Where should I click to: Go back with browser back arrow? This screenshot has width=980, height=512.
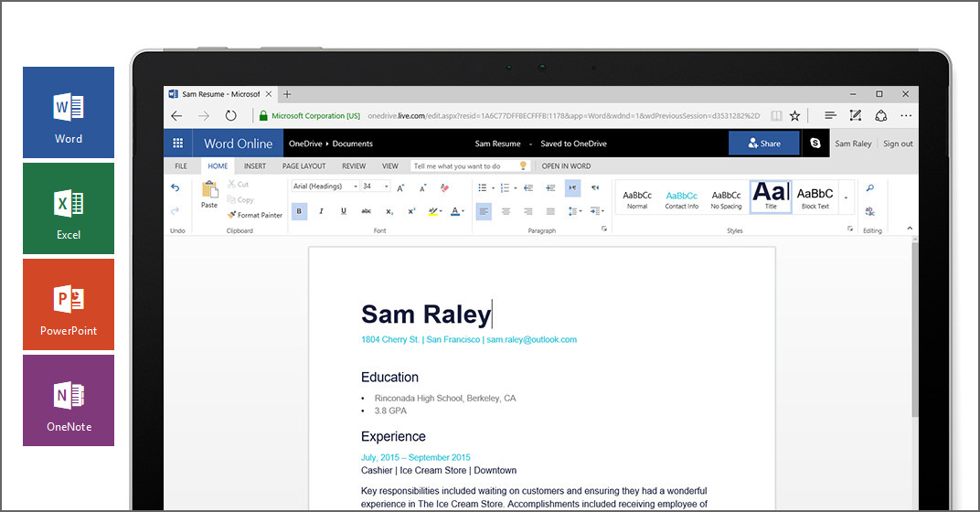coord(176,115)
